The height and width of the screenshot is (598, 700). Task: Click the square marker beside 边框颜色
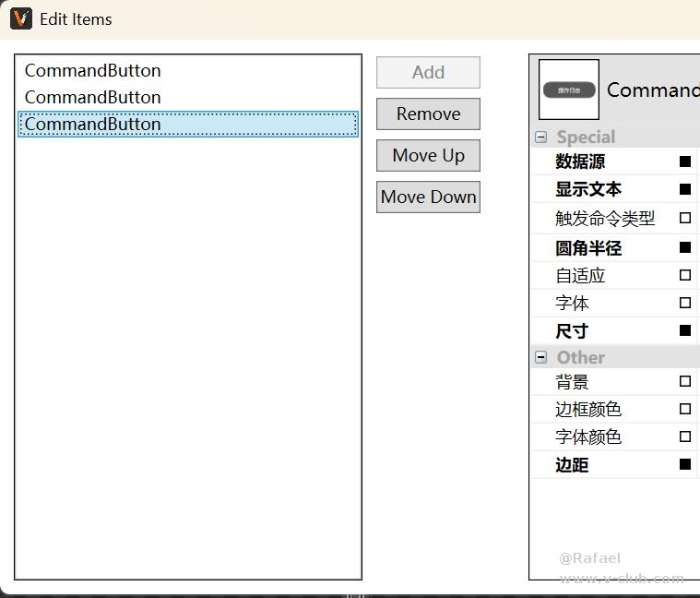[x=685, y=409]
